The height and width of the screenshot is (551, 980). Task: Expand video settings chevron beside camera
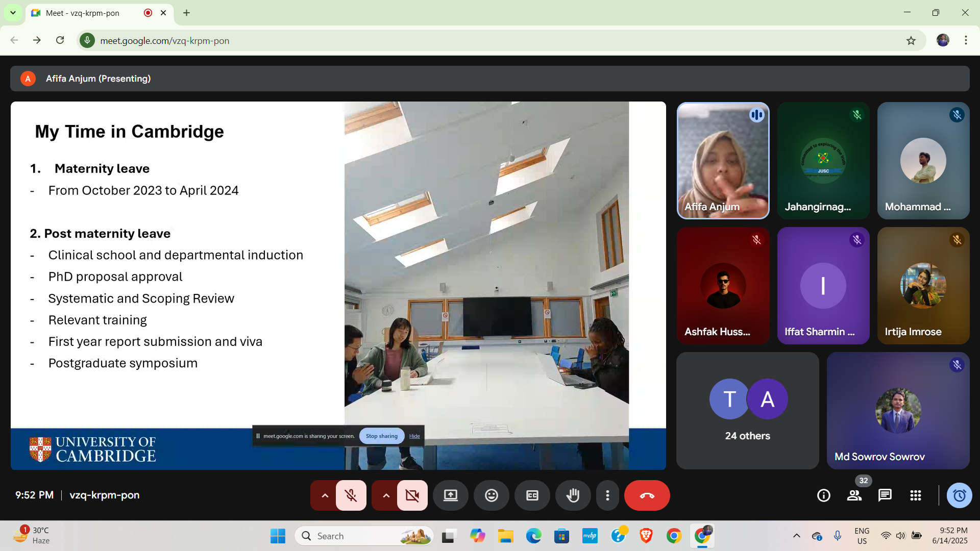point(386,495)
